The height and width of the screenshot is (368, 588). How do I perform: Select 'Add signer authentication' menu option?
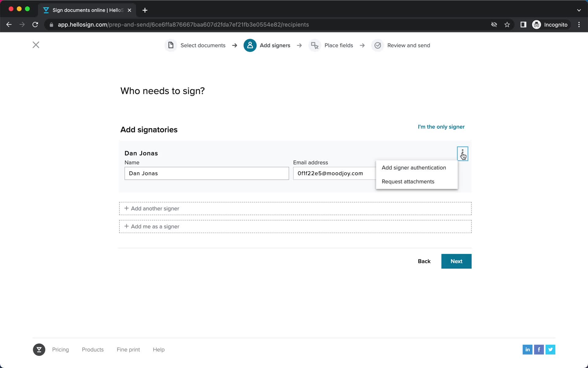point(414,167)
